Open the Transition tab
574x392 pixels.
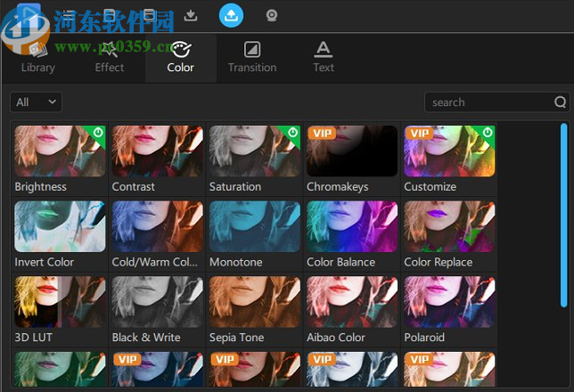pos(252,57)
